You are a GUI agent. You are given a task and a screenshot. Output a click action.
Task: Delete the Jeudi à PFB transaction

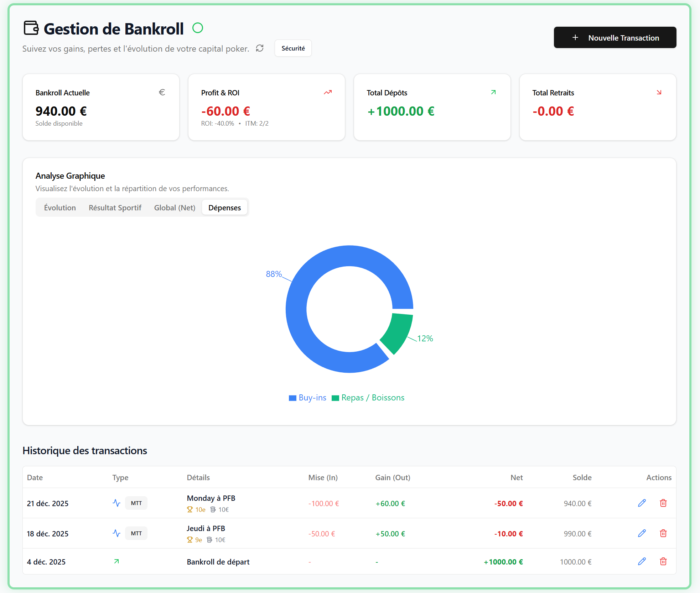click(x=663, y=533)
